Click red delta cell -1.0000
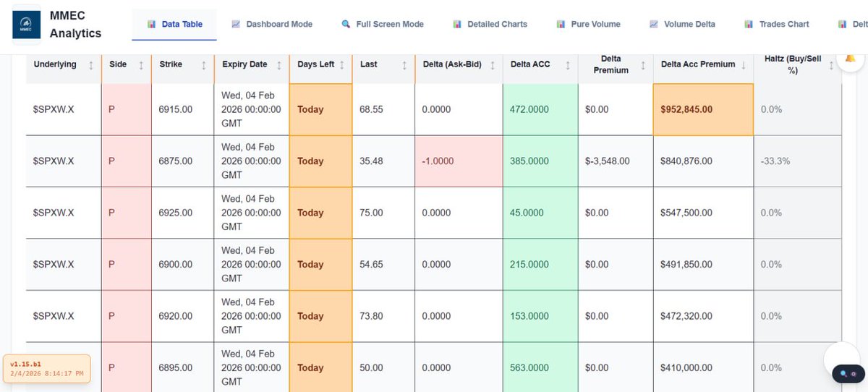The height and width of the screenshot is (392, 868). [x=459, y=161]
